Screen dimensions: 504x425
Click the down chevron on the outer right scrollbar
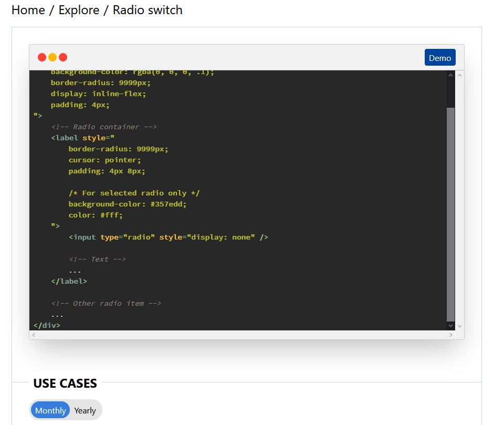tap(460, 326)
